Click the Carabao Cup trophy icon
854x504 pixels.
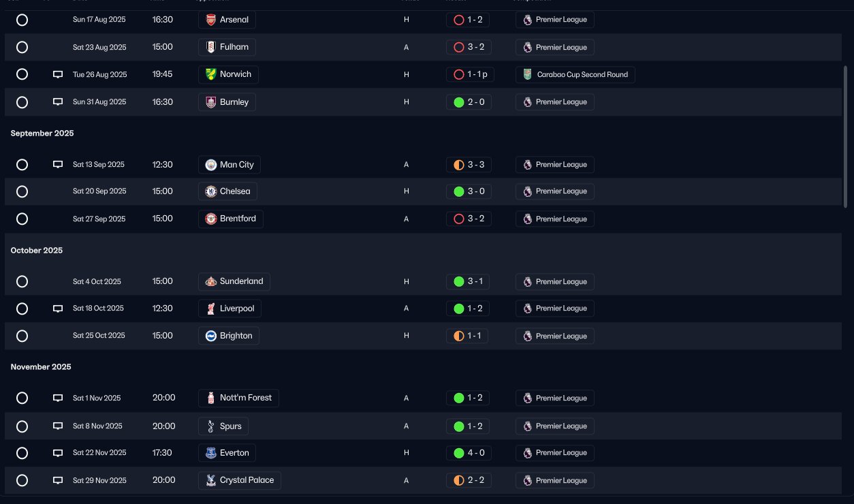click(527, 74)
